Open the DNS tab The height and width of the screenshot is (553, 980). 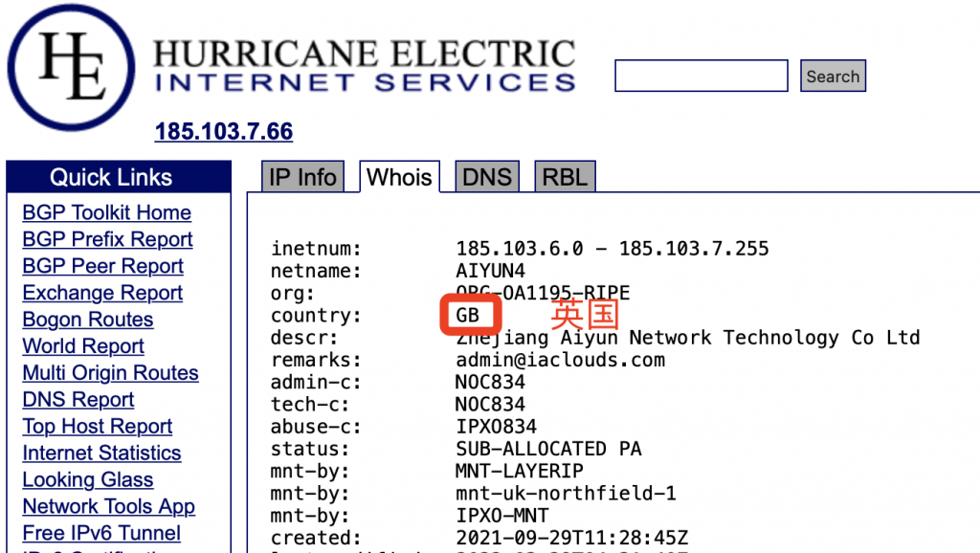pyautogui.click(x=487, y=177)
